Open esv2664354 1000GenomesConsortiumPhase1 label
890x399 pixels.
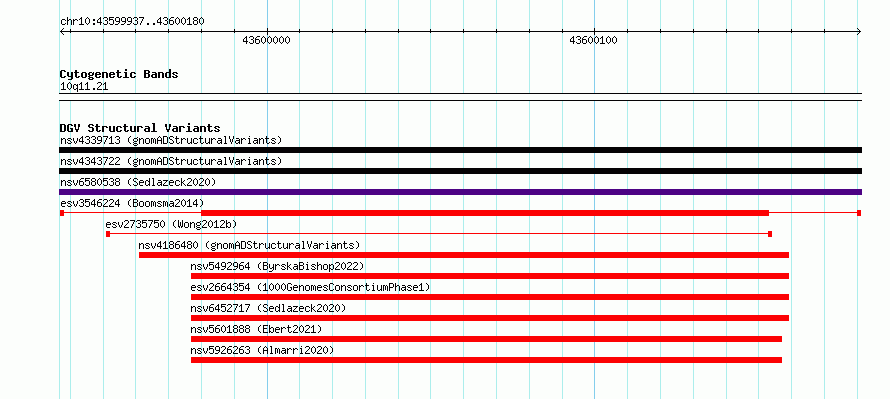tap(310, 287)
